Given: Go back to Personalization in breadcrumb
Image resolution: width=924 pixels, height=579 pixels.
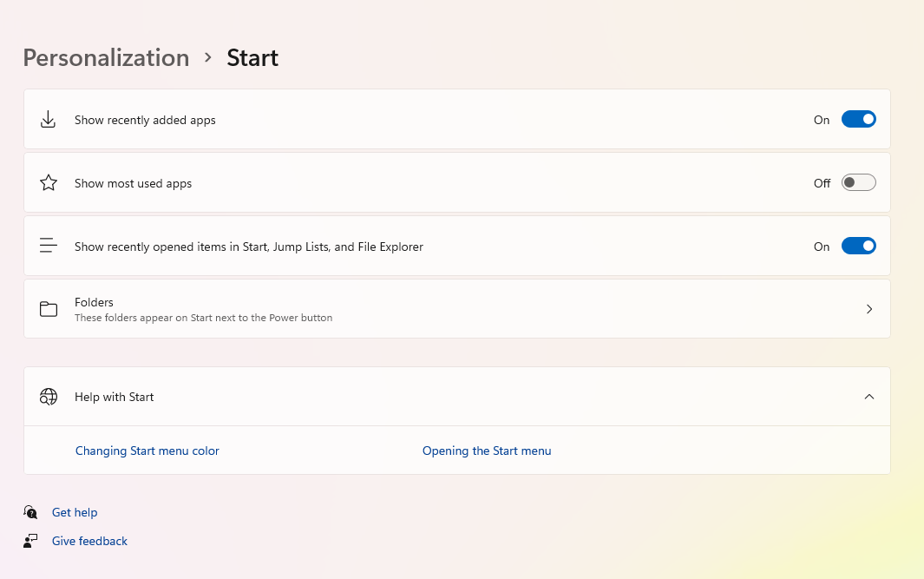Looking at the screenshot, I should click(106, 58).
